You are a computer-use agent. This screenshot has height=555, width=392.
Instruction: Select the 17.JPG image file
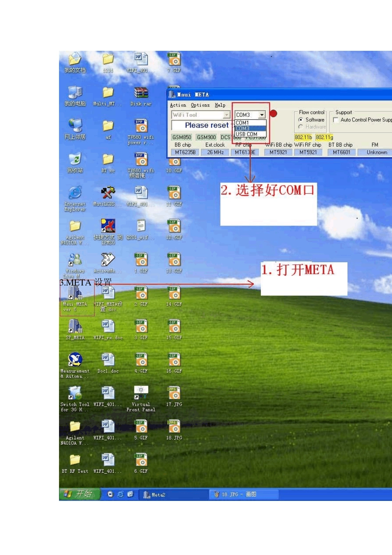coord(174,397)
